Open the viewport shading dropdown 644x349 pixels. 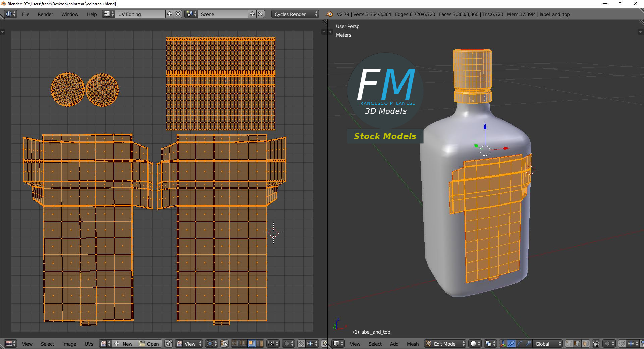(475, 344)
